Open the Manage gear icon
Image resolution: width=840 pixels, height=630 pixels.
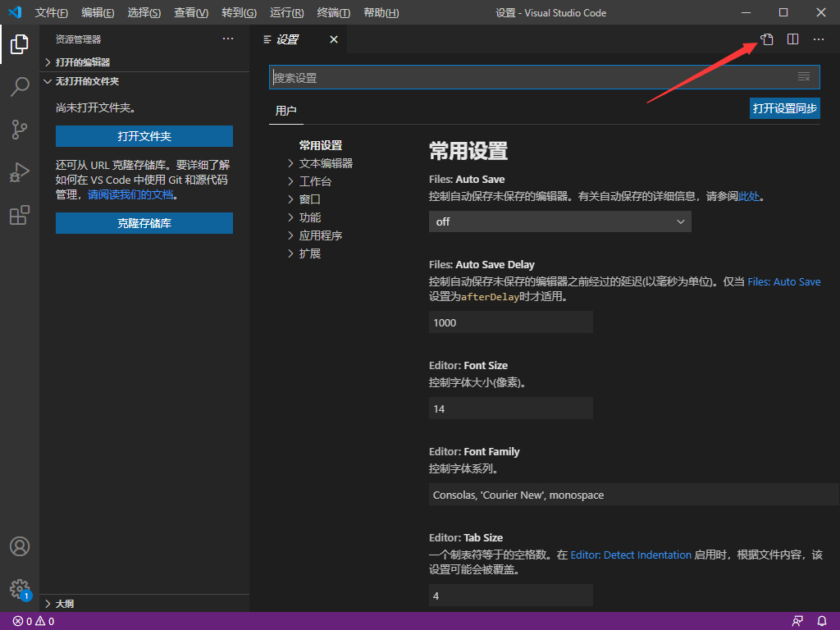coord(20,589)
